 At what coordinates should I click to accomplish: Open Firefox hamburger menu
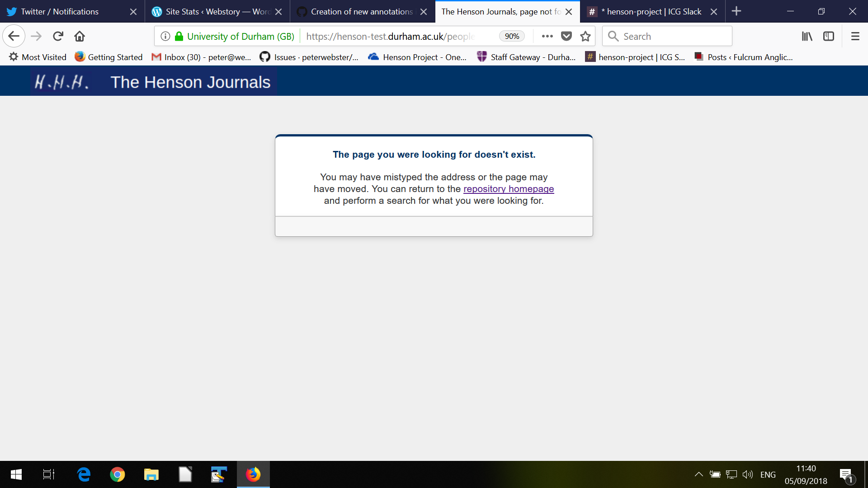tap(855, 36)
